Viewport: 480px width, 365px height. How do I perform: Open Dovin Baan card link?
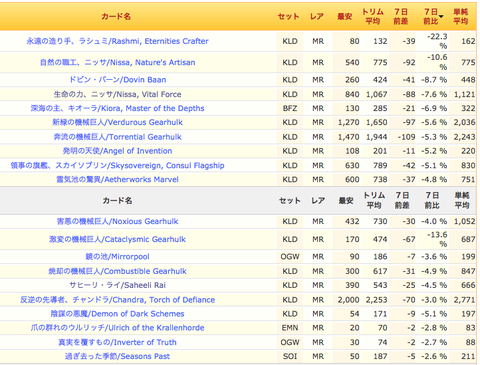pos(117,80)
